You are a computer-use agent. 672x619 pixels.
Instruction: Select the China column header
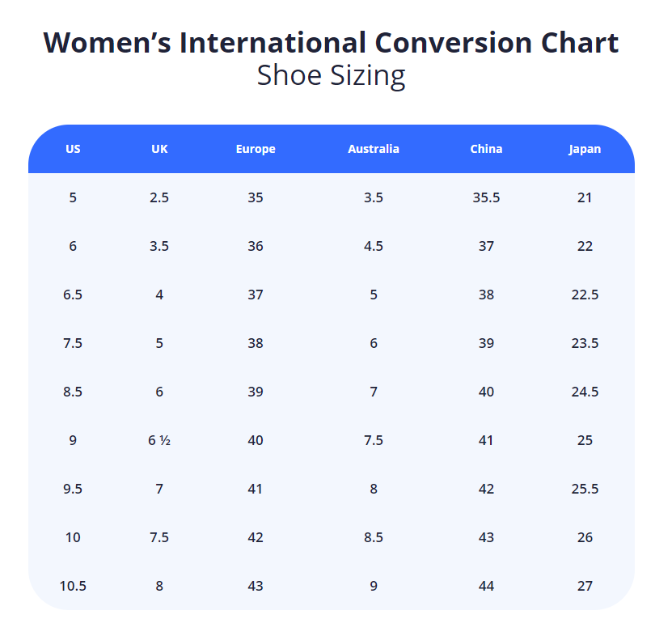coord(486,149)
